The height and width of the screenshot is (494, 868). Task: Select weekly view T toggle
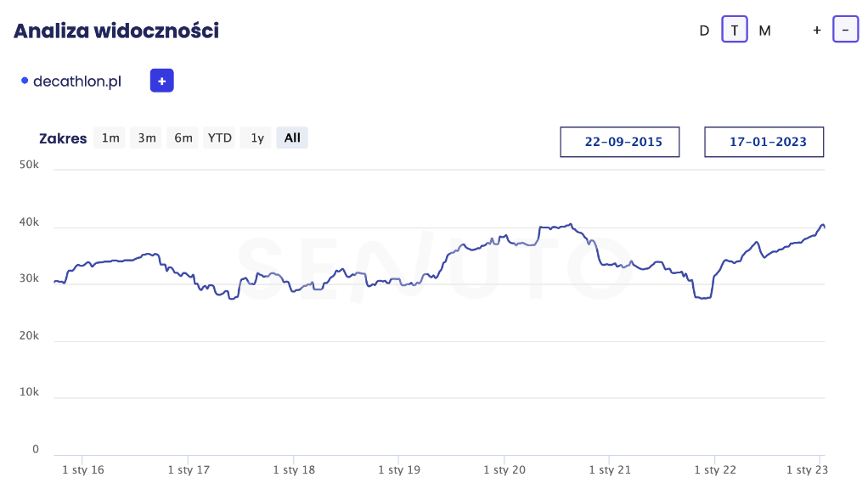[x=735, y=30]
